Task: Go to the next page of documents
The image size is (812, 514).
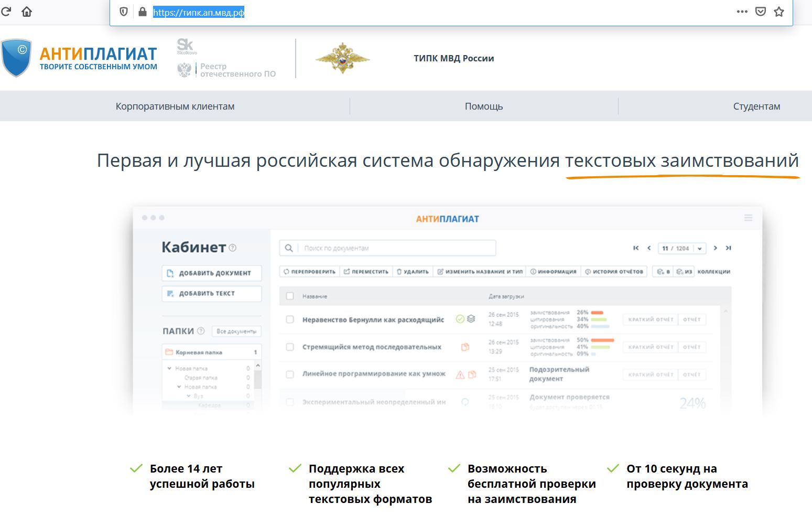Action: pos(715,248)
